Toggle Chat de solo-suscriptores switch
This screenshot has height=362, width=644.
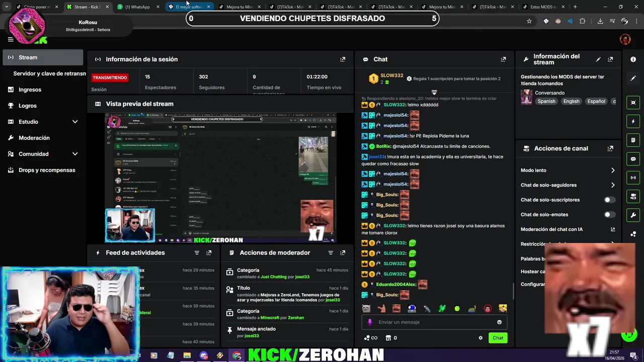pyautogui.click(x=609, y=200)
